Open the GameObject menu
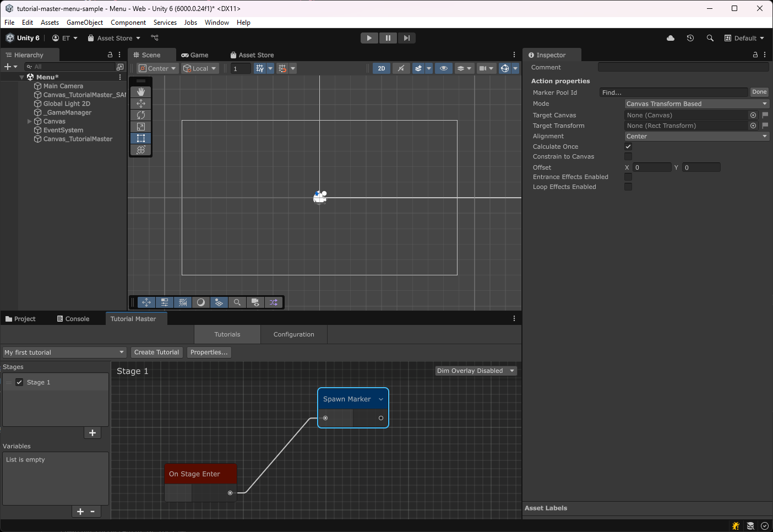The width and height of the screenshot is (773, 532). tap(85, 23)
